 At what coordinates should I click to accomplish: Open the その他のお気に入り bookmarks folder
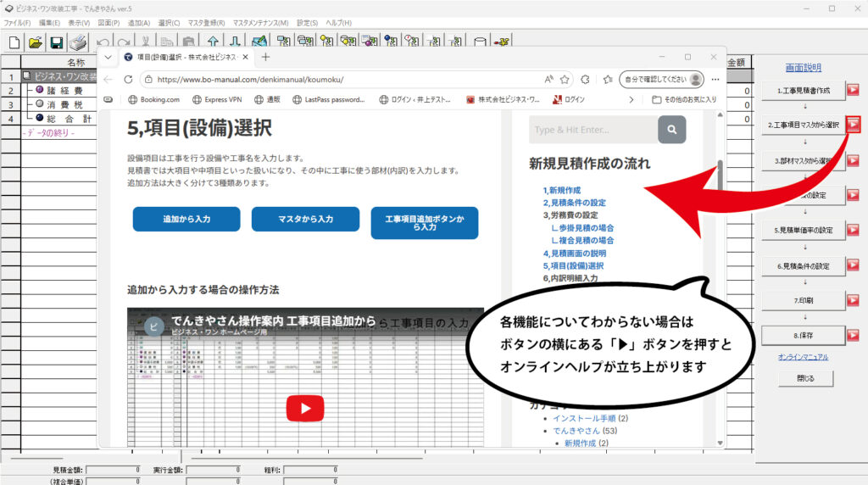tap(684, 100)
